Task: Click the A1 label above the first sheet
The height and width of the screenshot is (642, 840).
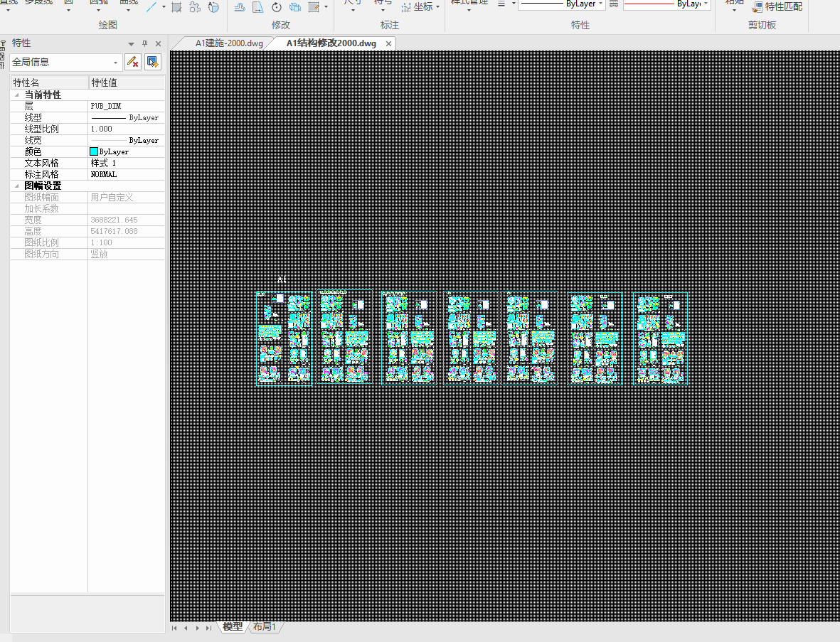Action: coord(282,279)
